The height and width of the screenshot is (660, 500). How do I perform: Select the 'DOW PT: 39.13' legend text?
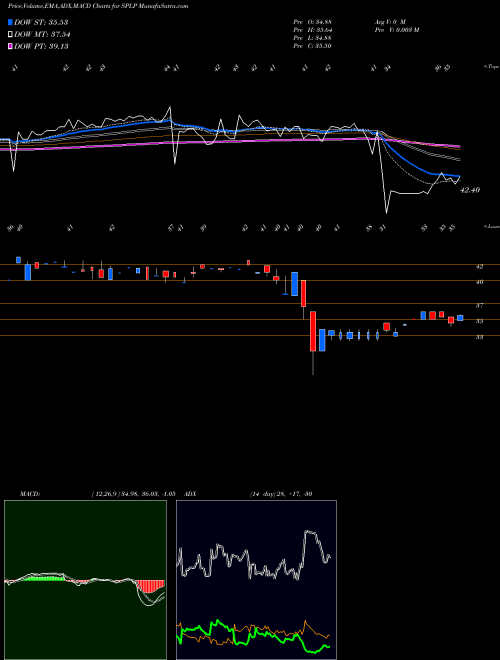[x=41, y=46]
